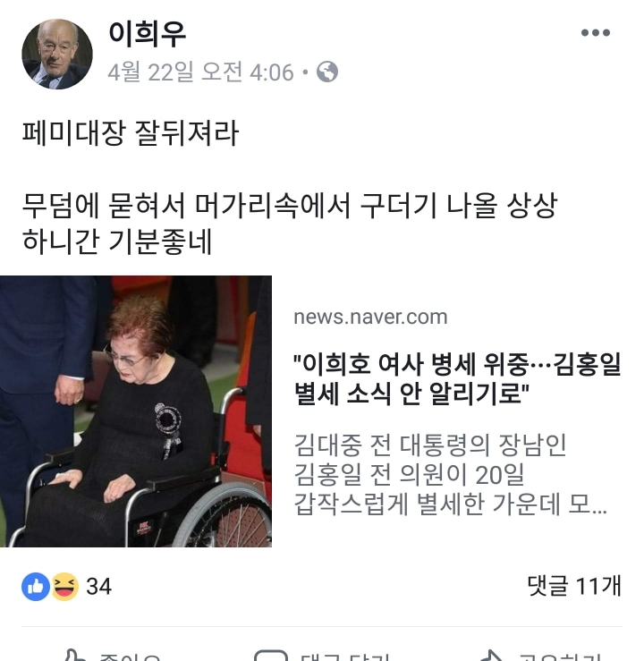Select the 공유하기 share label
Screen dimensions: 644x661
coord(559,657)
